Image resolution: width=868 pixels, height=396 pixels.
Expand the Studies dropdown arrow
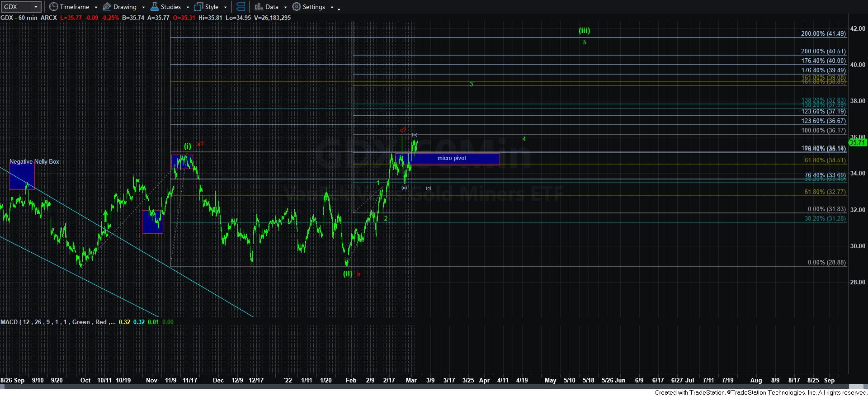(x=187, y=7)
